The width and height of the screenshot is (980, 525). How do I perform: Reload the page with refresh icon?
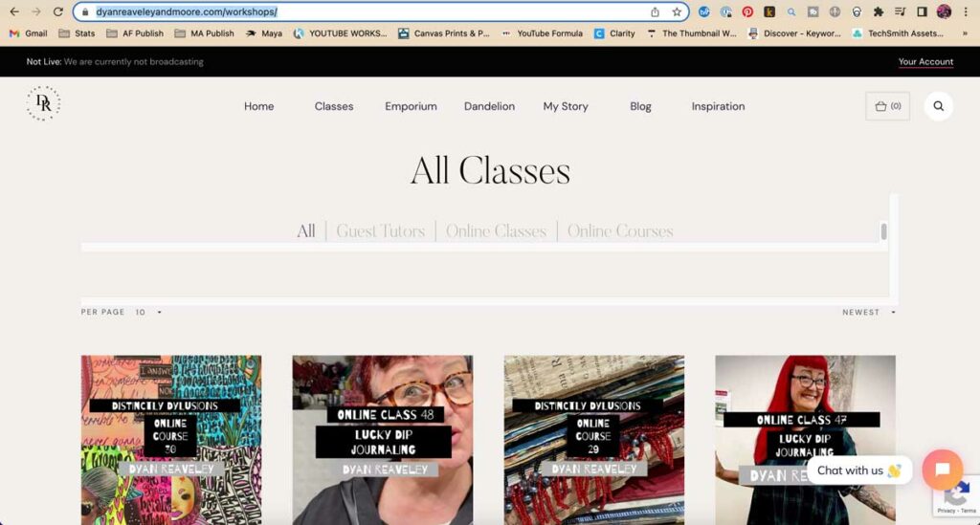pyautogui.click(x=58, y=11)
